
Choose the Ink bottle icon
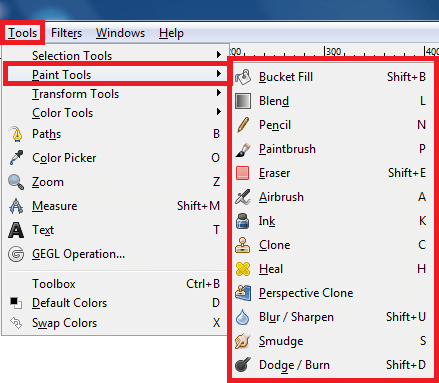click(x=243, y=221)
